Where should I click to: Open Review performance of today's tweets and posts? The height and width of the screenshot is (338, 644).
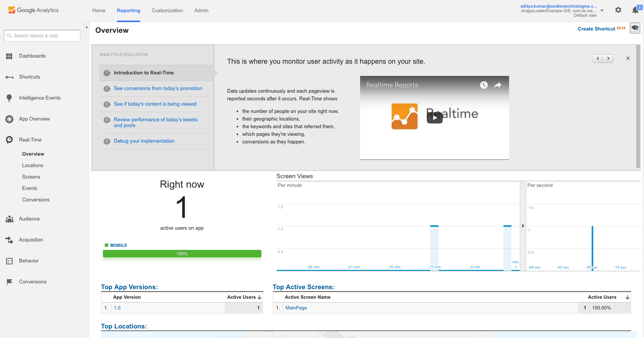pyautogui.click(x=155, y=122)
